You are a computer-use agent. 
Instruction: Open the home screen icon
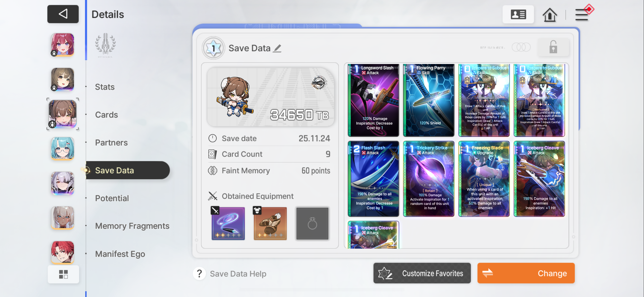[549, 15]
